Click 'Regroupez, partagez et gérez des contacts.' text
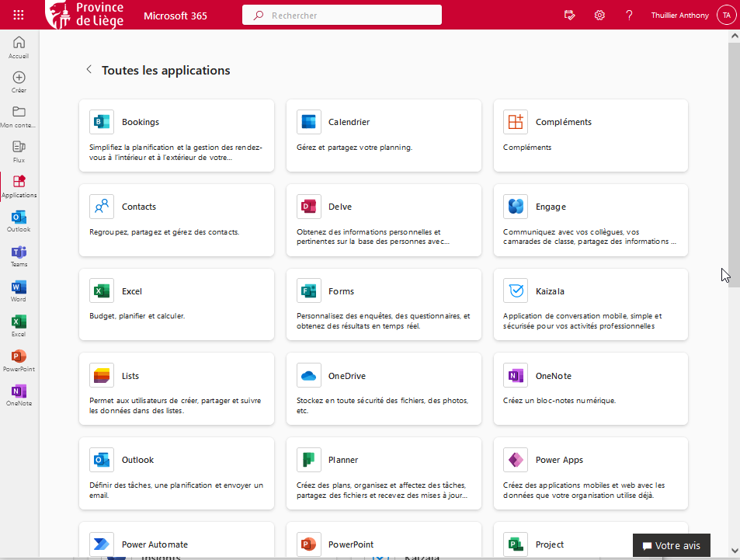 pos(164,231)
